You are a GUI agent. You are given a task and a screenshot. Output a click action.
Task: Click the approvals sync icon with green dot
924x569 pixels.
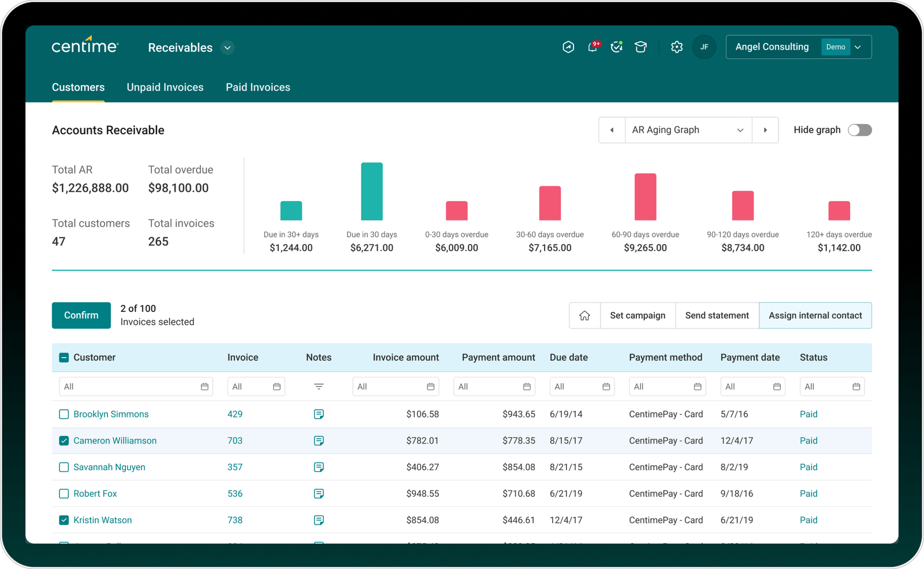point(617,47)
